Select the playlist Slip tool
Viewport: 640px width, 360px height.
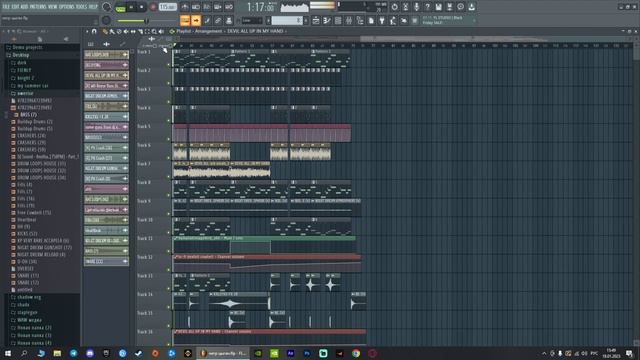133,31
